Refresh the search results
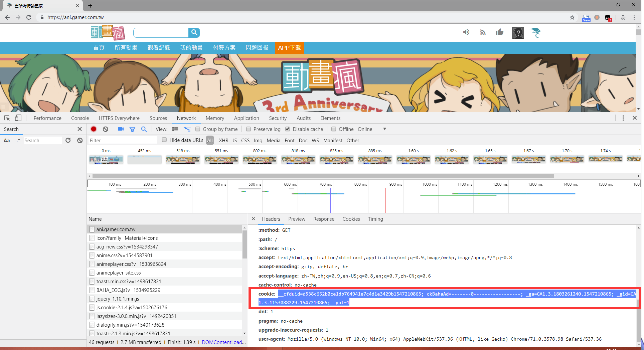The width and height of the screenshot is (644, 350). pos(68,141)
